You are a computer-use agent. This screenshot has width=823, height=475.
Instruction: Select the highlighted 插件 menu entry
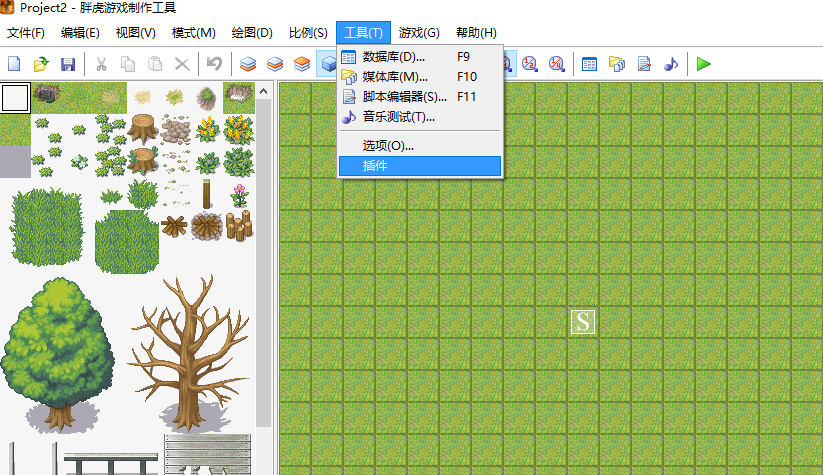420,166
